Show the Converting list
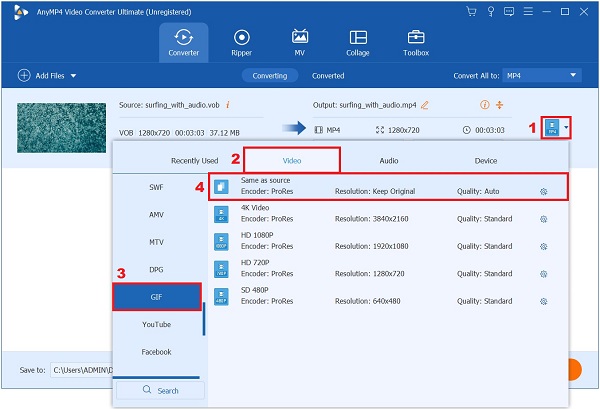The image size is (600, 409). click(270, 76)
